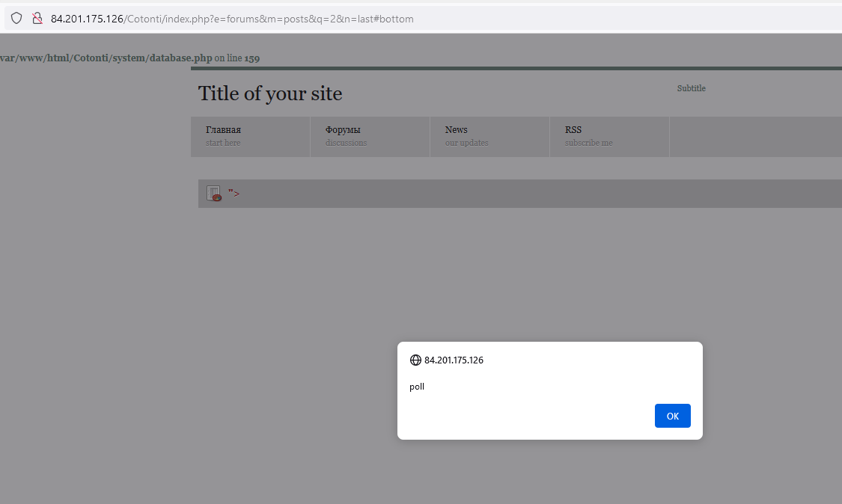Click the broken image icon in the post area

213,192
